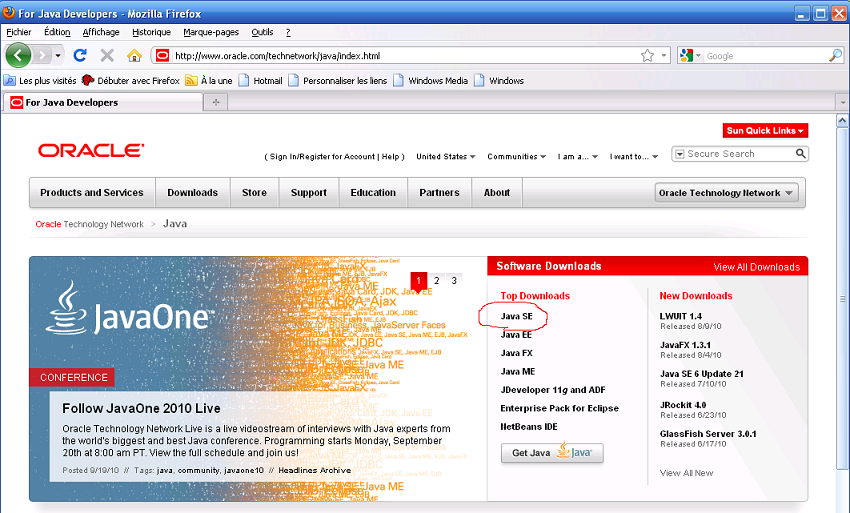Viewport: 850px width, 513px height.
Task: Open the GlassFish Server 3.0.1 link
Action: [x=708, y=434]
